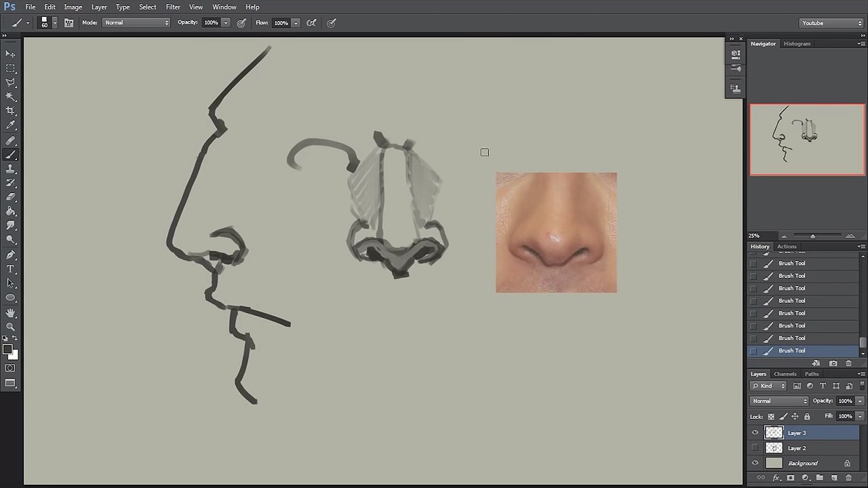Switch to the Actions tab

coord(787,247)
